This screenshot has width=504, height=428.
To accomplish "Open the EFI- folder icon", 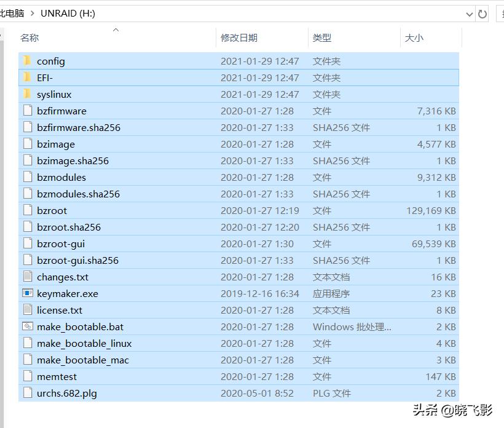I will 28,77.
